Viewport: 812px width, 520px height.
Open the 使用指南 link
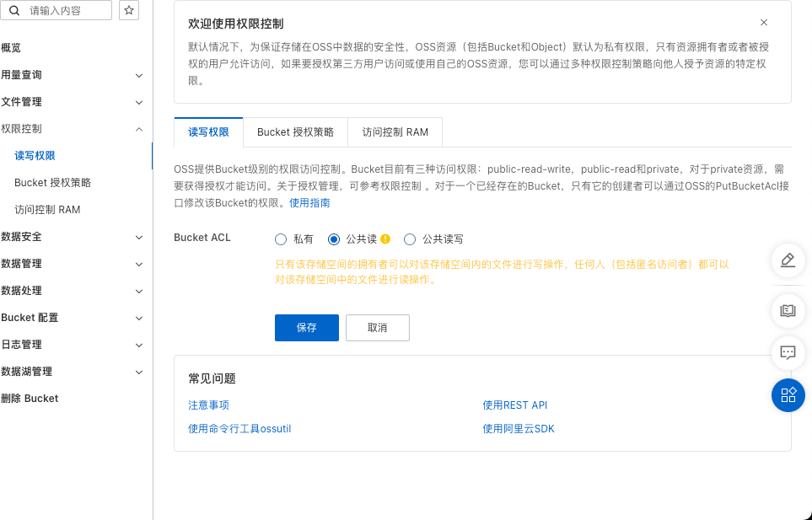pyautogui.click(x=309, y=203)
